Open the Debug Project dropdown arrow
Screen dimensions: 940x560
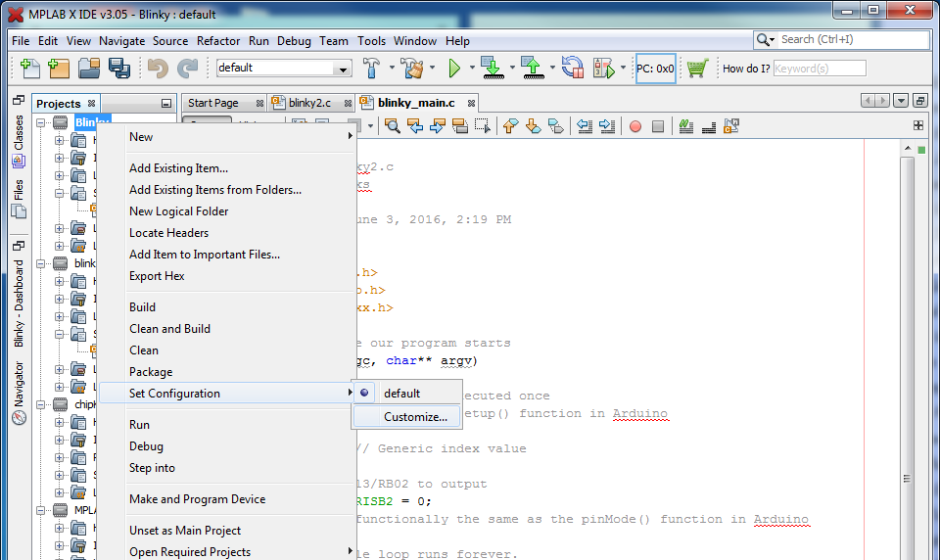point(623,68)
